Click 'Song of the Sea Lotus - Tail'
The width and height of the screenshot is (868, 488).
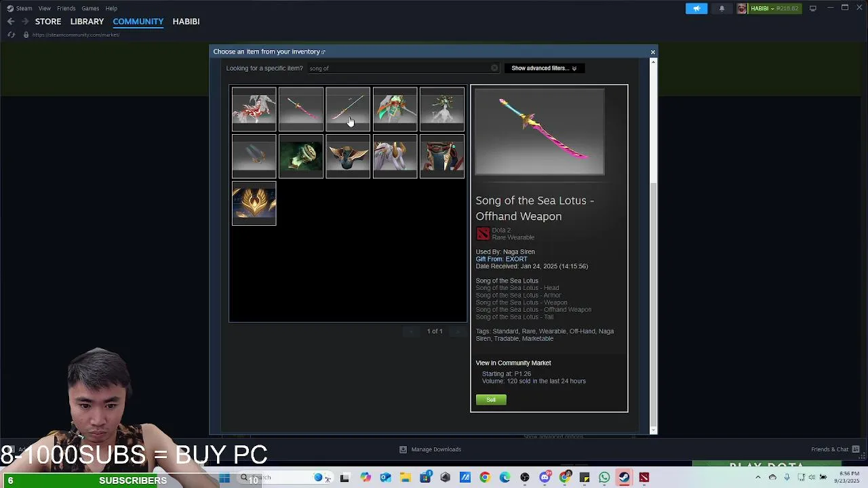point(515,317)
